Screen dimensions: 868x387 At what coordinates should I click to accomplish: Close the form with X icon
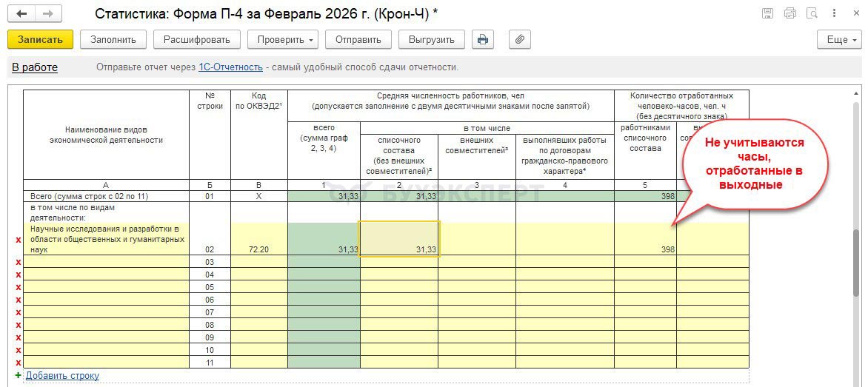click(855, 13)
